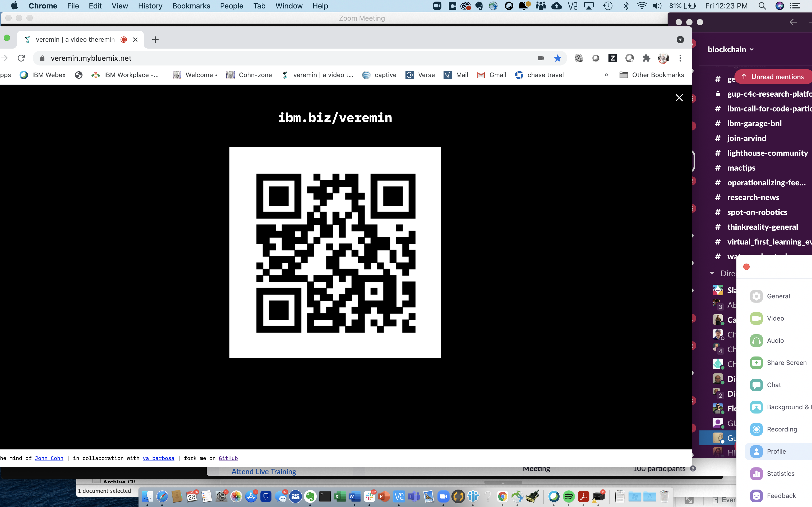This screenshot has width=812, height=507.
Task: Show hidden bookmarks chevron
Action: tap(606, 75)
